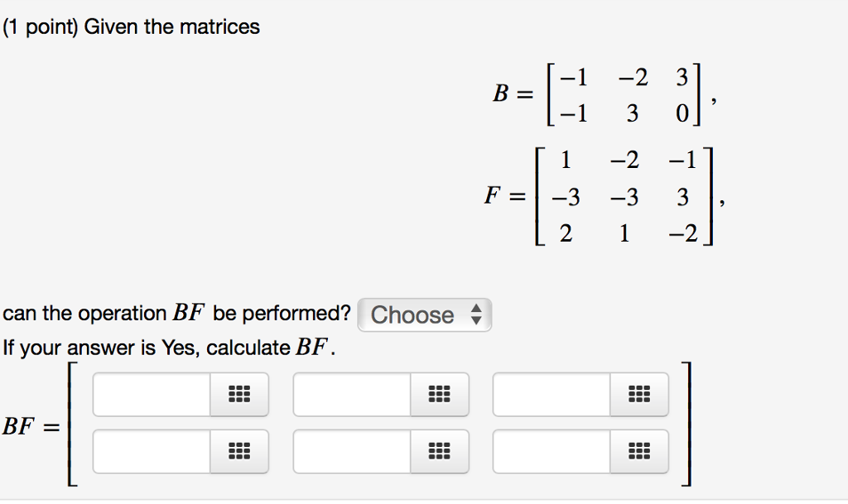Open equation keypad for bottom-right answer entry
The height and width of the screenshot is (504, 848).
pos(639,451)
